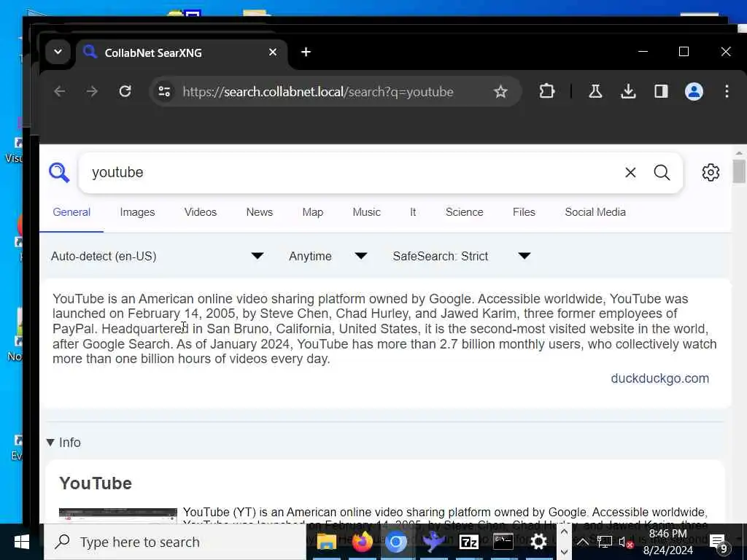Open the Auto-detect (en-US) language dropdown
The height and width of the screenshot is (560, 747).
coord(158,256)
